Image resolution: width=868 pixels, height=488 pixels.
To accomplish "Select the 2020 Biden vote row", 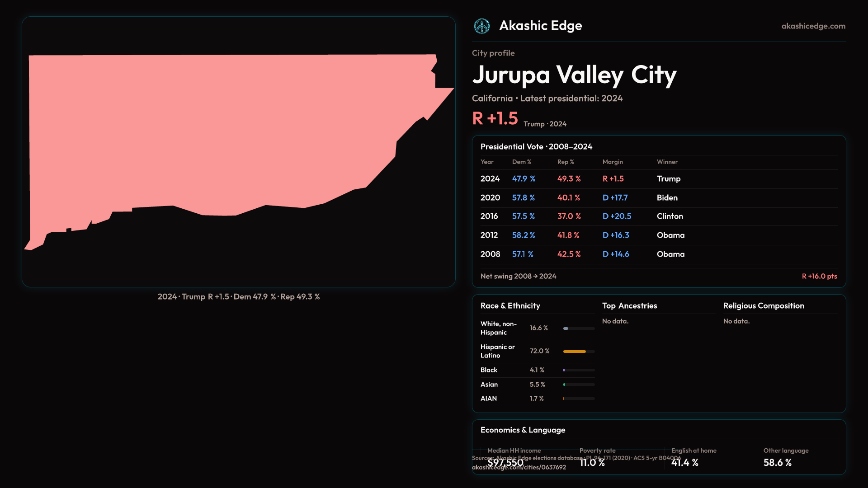I will point(658,198).
